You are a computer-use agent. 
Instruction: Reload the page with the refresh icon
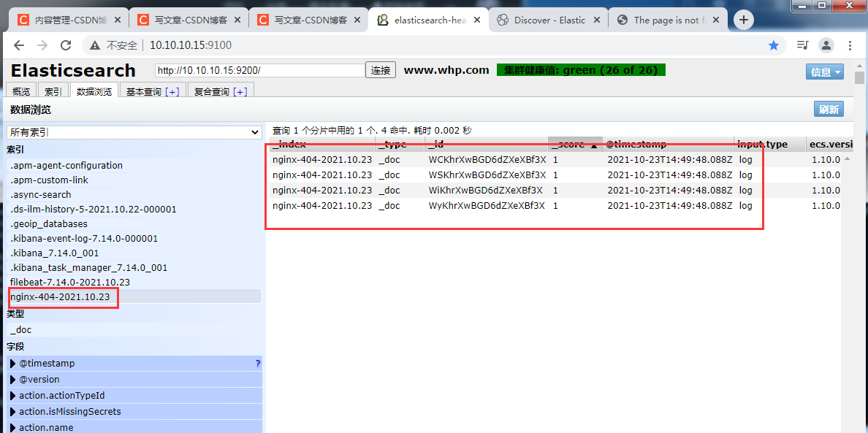click(66, 45)
